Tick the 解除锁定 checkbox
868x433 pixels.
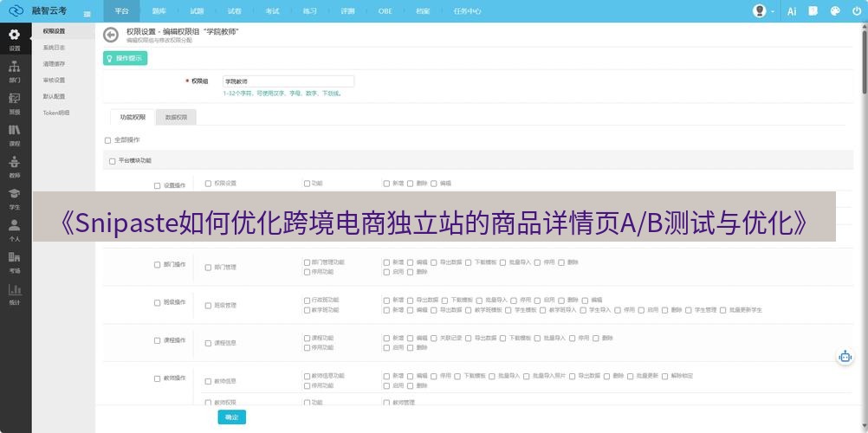pos(664,376)
